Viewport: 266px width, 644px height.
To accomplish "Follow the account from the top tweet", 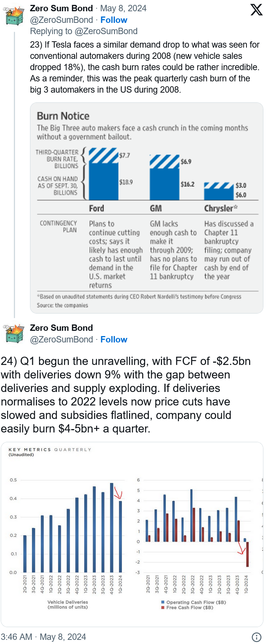I will pos(114,20).
